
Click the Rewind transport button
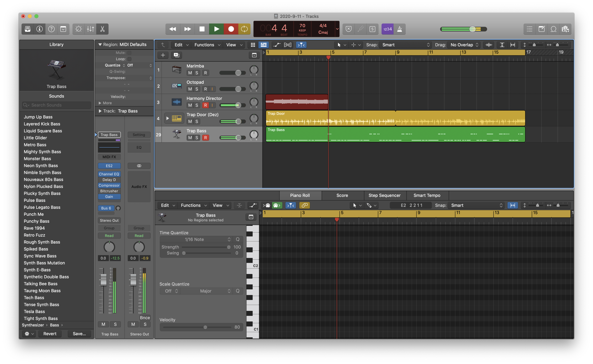(173, 29)
